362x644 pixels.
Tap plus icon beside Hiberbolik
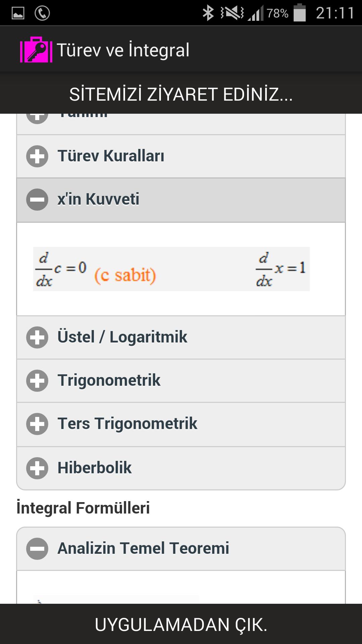coord(37,468)
